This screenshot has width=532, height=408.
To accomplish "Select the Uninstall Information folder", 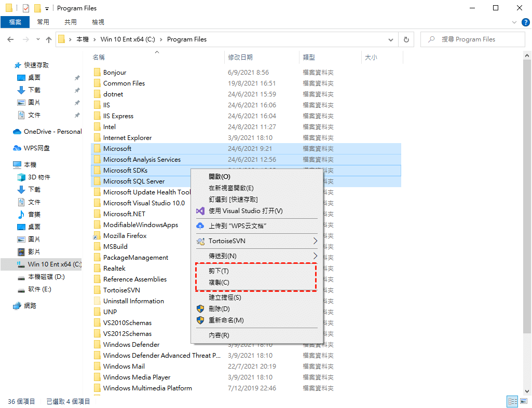I will coord(133,301).
